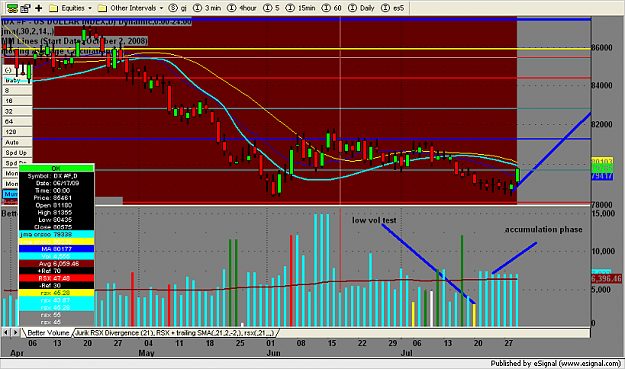Switch to the Better Volume tab
This screenshot has width=625, height=369.
click(x=48, y=333)
